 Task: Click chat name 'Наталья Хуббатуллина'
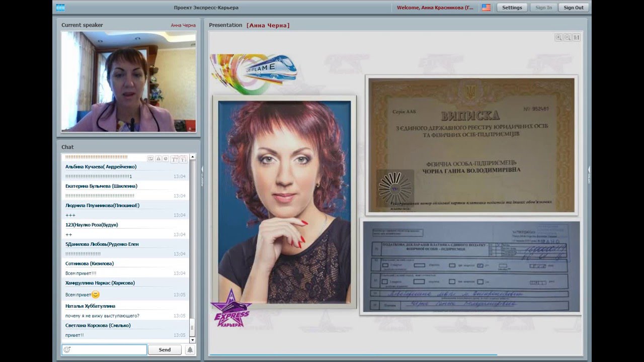(x=90, y=306)
